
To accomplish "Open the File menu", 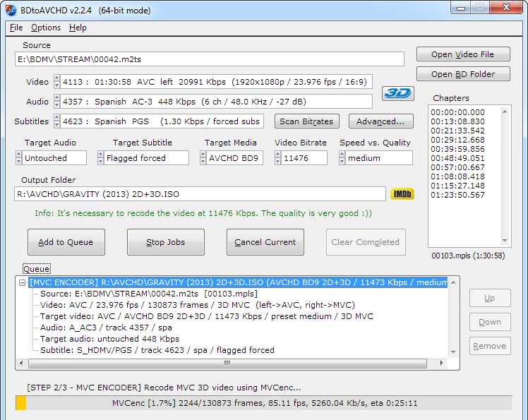I will tap(16, 28).
